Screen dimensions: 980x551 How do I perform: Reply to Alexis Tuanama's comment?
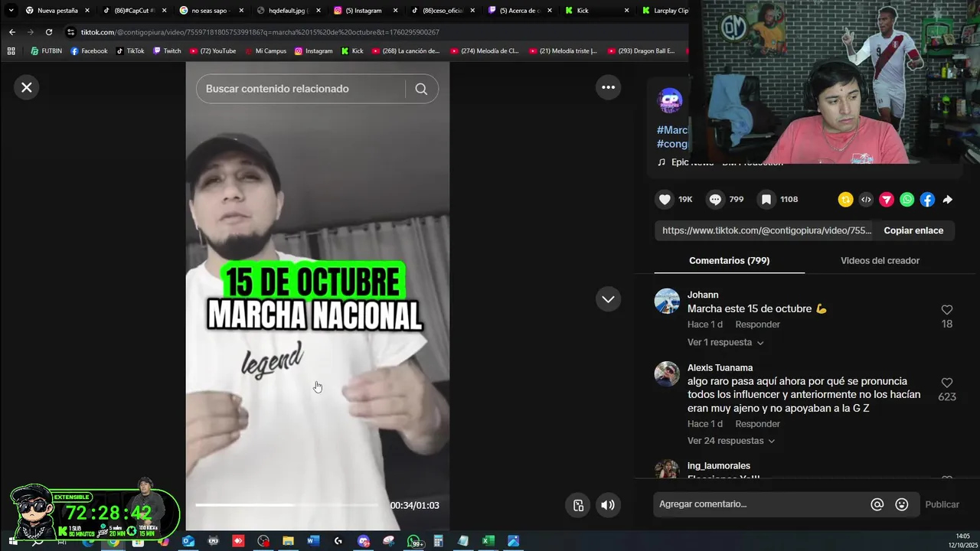757,424
